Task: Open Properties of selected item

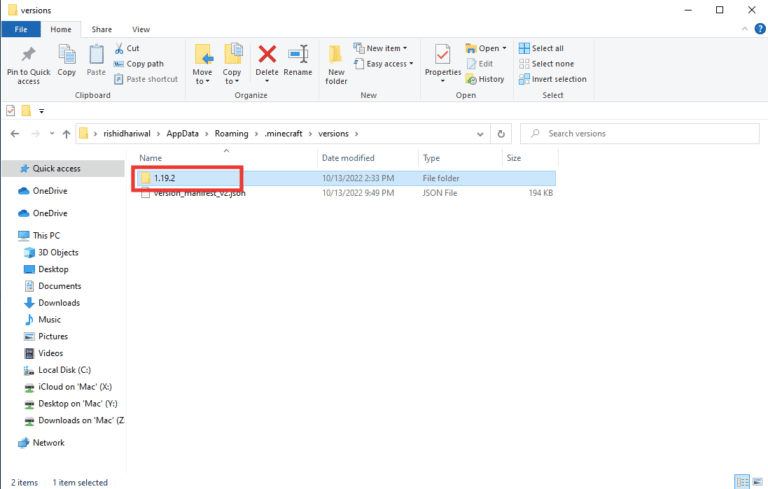Action: [x=443, y=64]
